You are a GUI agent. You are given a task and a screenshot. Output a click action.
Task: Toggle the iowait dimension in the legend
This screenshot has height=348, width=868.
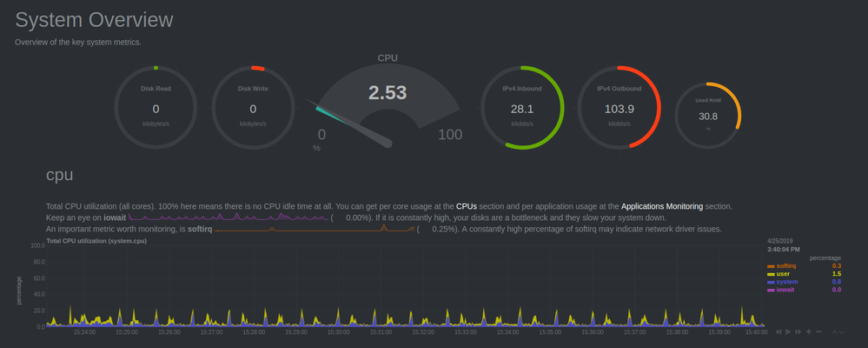pos(781,289)
